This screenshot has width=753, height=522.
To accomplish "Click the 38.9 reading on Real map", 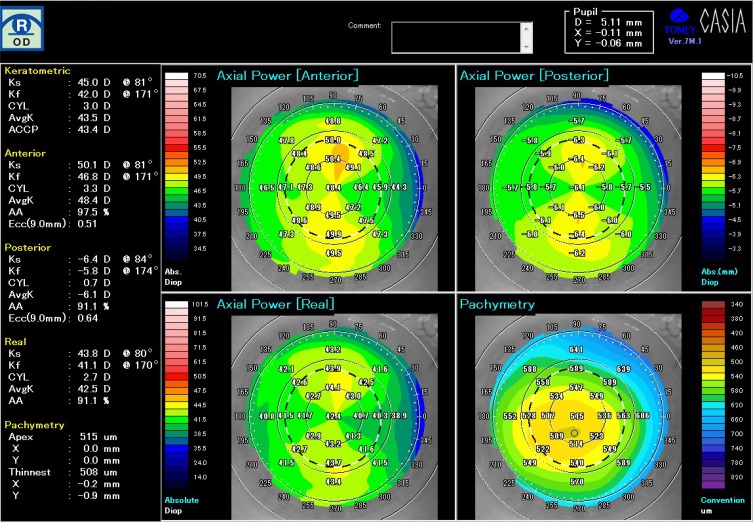I will (x=400, y=415).
